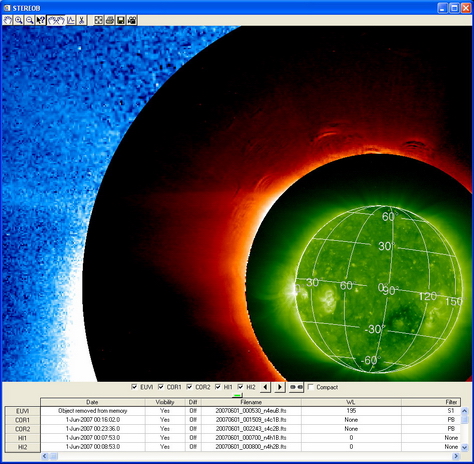
Task: Click horizontal scrollbar right arrow in table
Action: [456, 456]
